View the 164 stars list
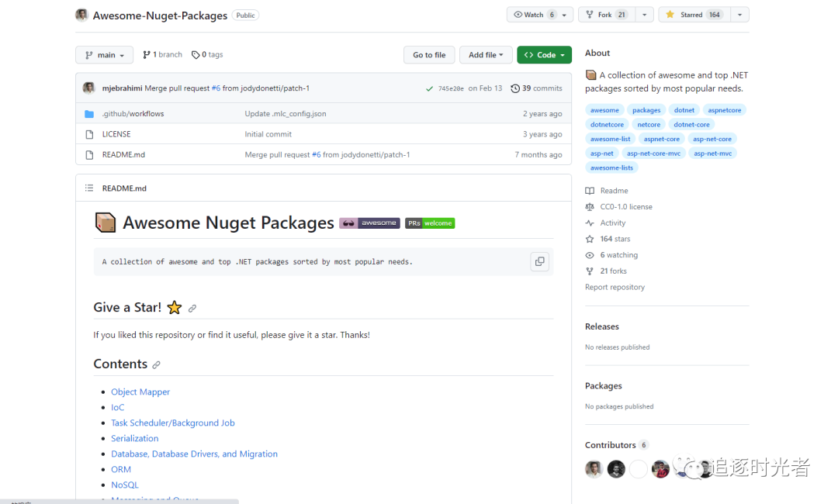838x504 pixels. tap(608, 239)
